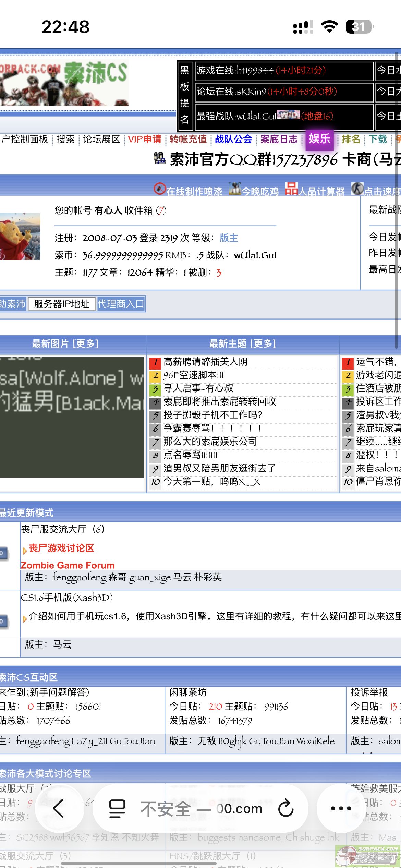Open the Safari page menu icon
Image resolution: width=401 pixels, height=868 pixels.
click(x=117, y=808)
